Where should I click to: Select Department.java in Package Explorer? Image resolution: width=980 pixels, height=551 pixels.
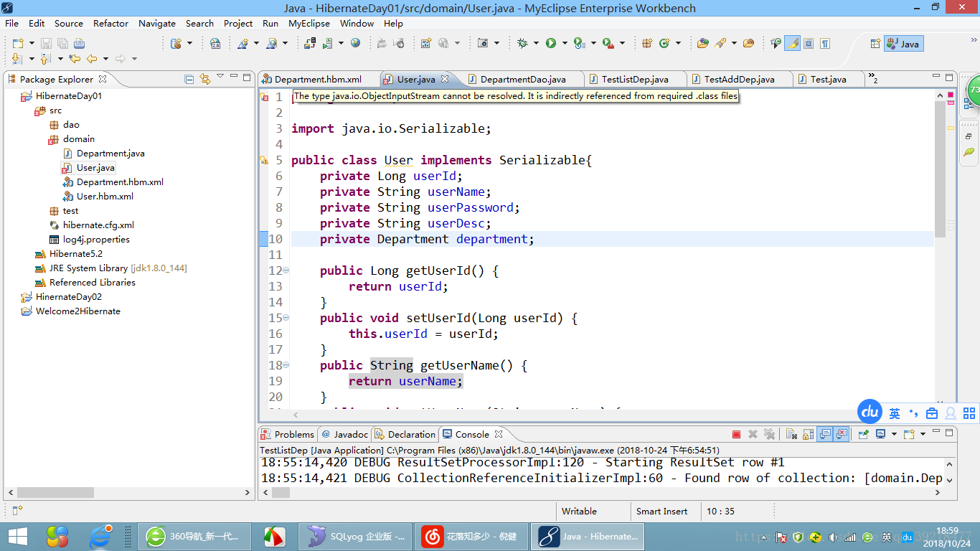coord(110,153)
